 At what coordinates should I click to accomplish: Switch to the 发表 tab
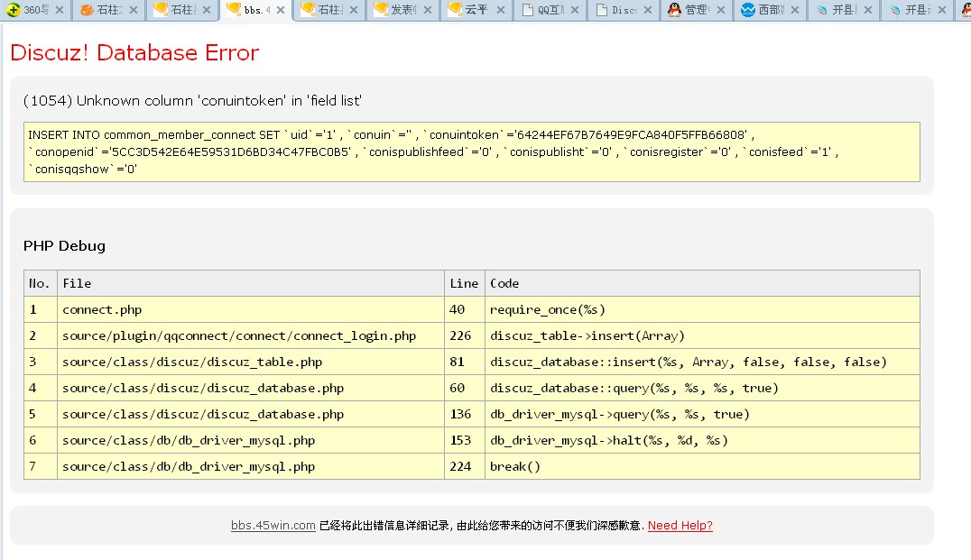[x=403, y=10]
